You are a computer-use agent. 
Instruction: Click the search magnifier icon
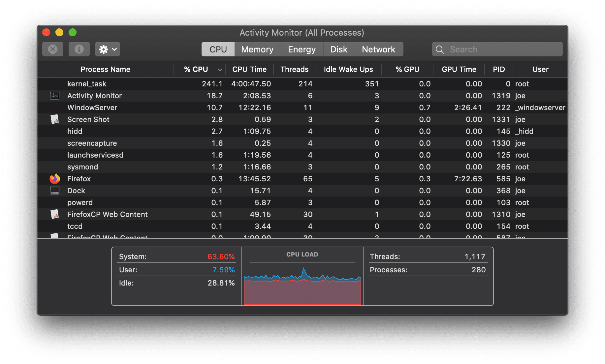pos(440,49)
